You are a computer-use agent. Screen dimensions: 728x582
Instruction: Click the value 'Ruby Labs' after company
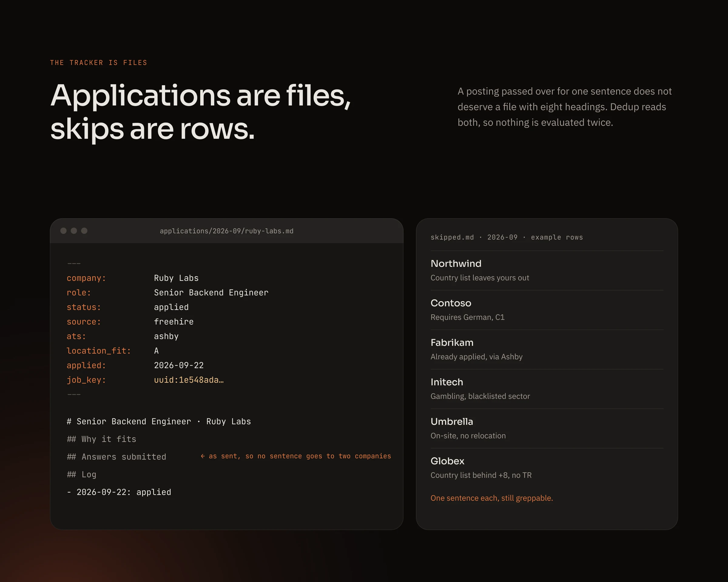[x=176, y=278]
